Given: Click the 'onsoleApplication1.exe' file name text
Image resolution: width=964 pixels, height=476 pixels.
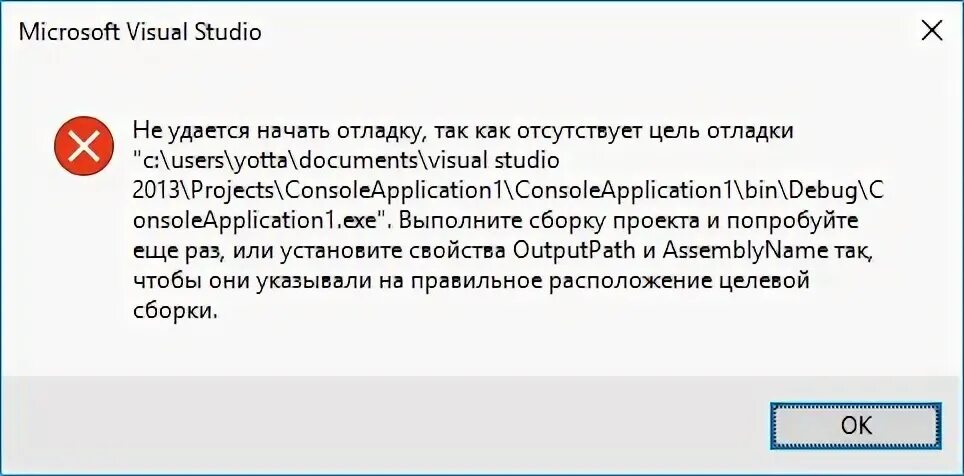Looking at the screenshot, I should pyautogui.click(x=255, y=221).
